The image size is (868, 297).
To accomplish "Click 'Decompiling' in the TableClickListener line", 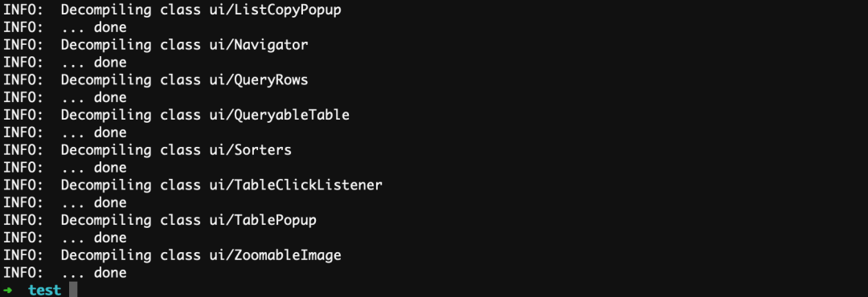I will (106, 185).
